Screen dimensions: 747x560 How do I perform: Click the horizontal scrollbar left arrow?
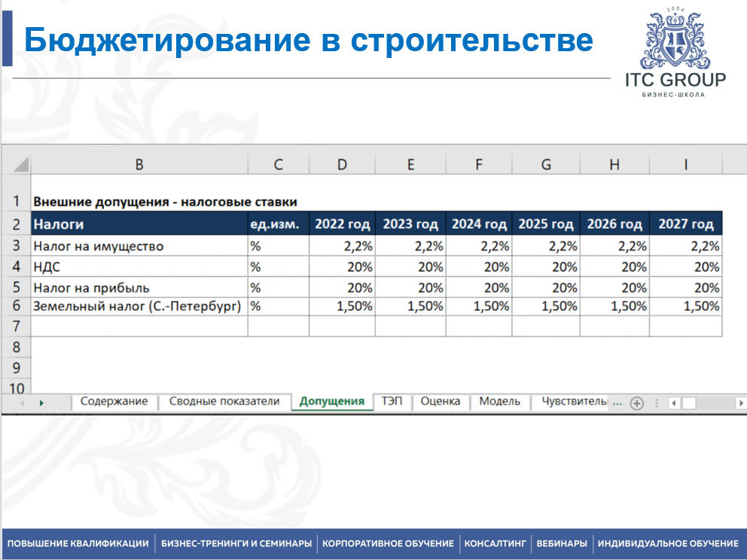click(674, 403)
